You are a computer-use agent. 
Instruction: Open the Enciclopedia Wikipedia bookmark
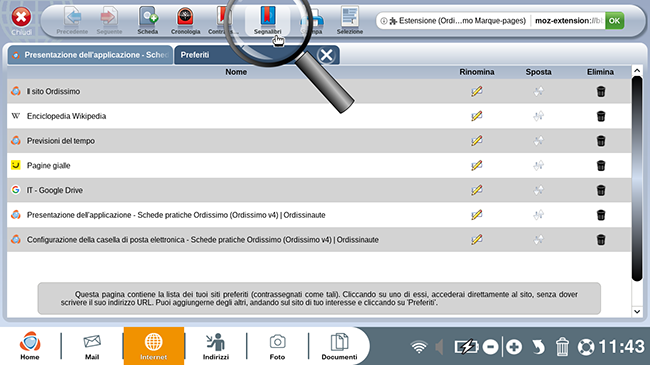(x=66, y=116)
